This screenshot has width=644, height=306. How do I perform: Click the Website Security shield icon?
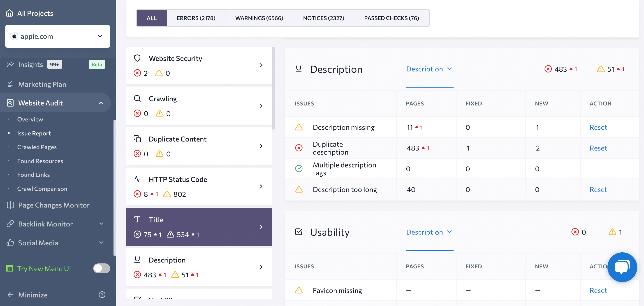click(x=137, y=58)
